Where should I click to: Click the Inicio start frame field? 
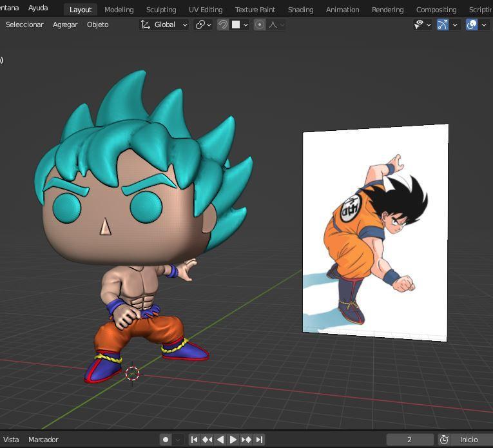coord(472,440)
